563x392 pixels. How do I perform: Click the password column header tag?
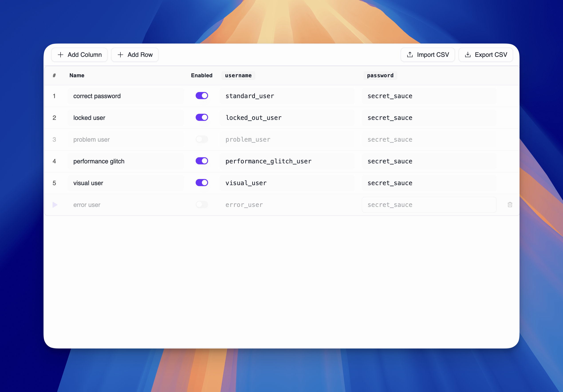380,75
